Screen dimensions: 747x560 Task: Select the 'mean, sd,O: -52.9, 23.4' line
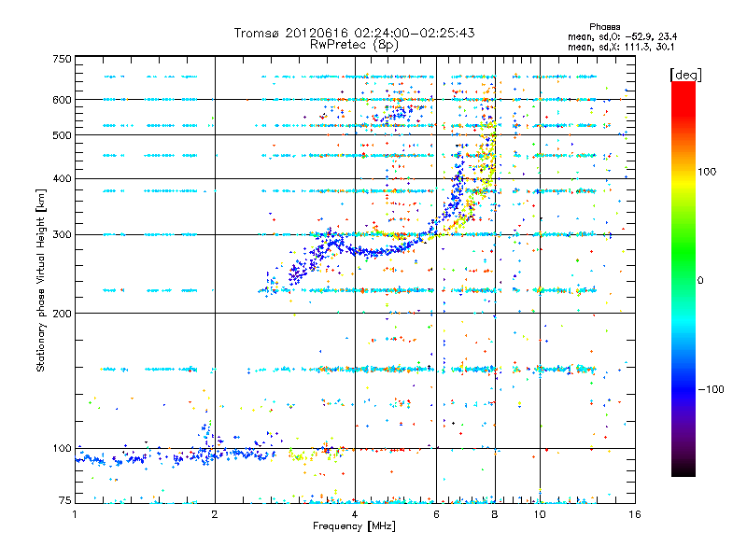click(x=622, y=36)
